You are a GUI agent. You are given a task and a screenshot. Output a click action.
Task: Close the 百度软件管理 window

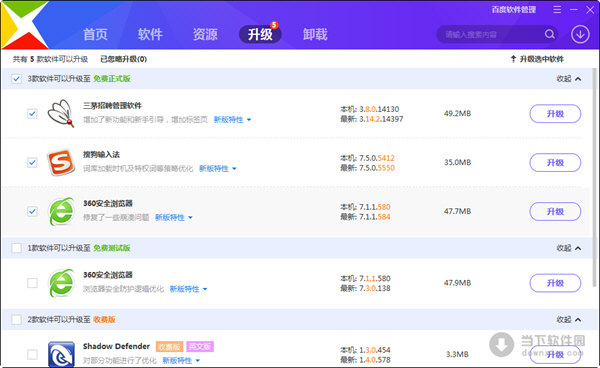pyautogui.click(x=590, y=10)
